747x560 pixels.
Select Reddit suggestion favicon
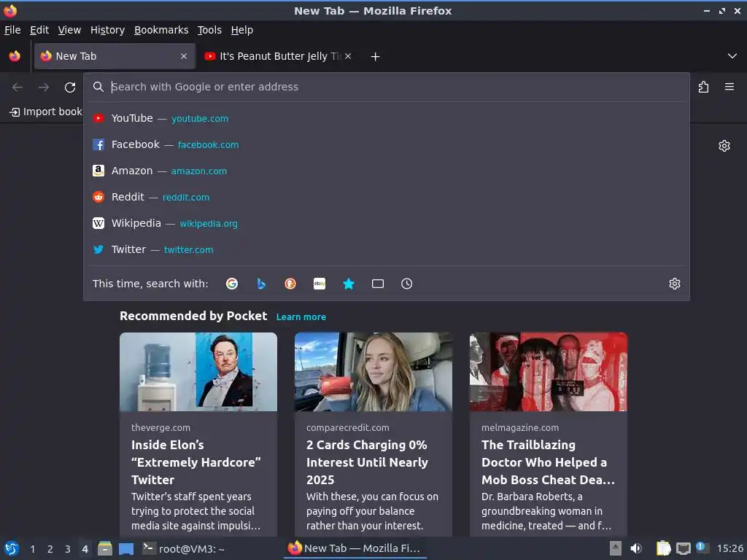point(98,197)
